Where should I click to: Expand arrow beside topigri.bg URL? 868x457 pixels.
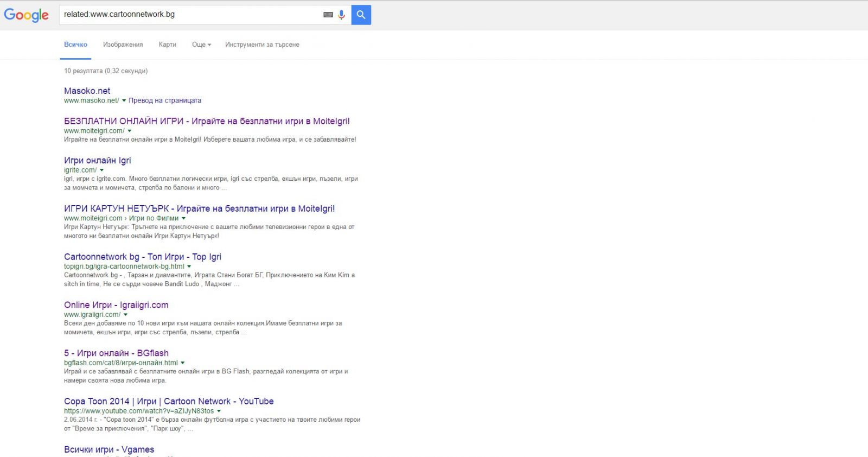(x=189, y=266)
